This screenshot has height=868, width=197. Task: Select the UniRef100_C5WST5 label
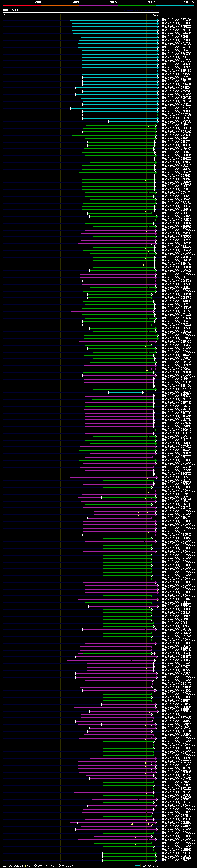(176, 497)
